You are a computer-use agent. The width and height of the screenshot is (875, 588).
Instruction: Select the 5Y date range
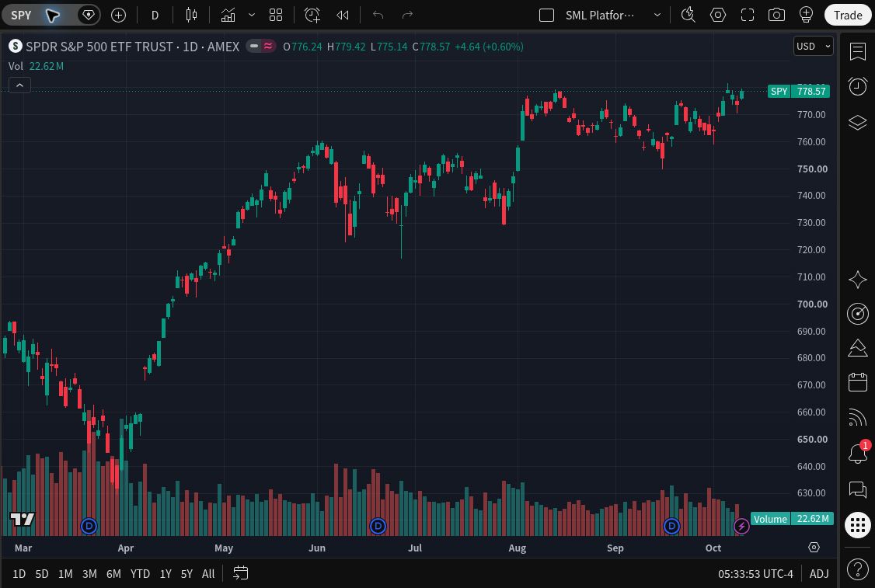click(187, 573)
